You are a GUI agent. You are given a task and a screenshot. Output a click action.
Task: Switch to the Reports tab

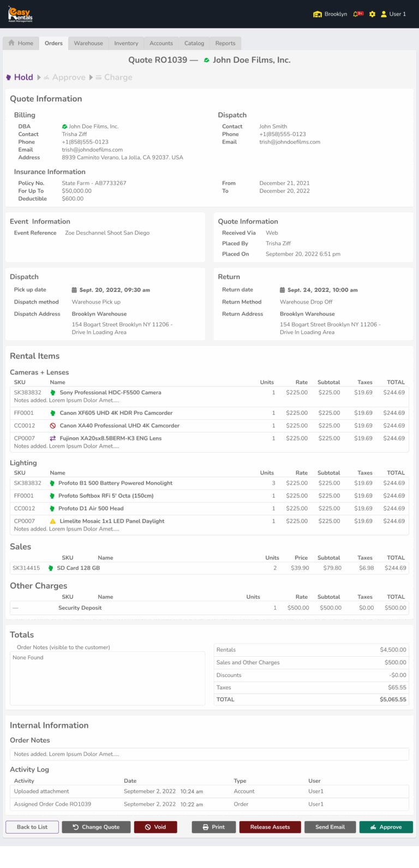225,43
